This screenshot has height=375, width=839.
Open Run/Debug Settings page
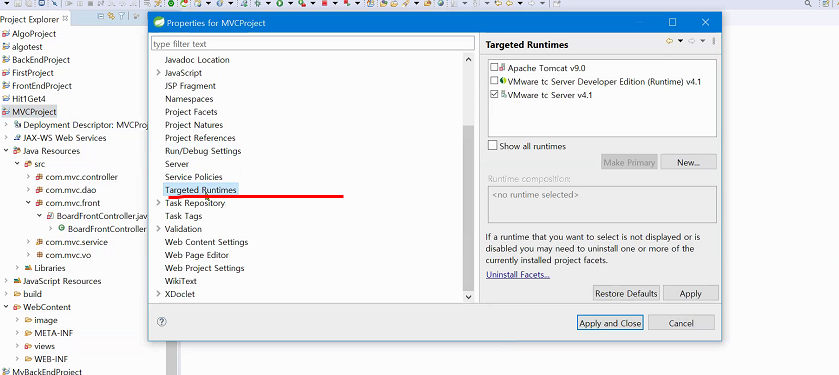(x=203, y=151)
